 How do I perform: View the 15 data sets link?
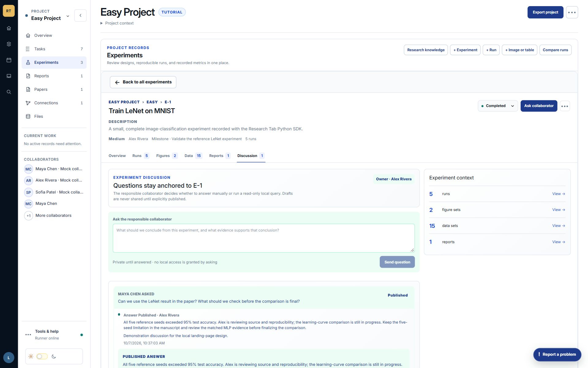coord(559,226)
